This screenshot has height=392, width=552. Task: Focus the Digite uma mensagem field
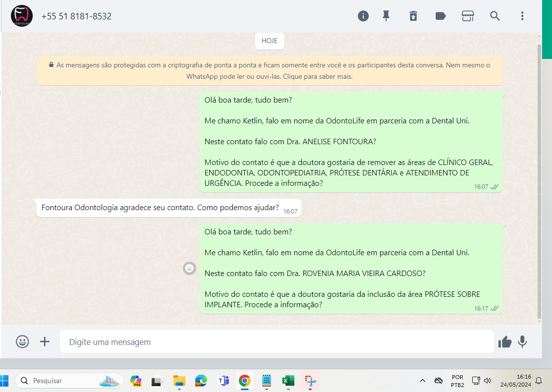[x=276, y=341]
